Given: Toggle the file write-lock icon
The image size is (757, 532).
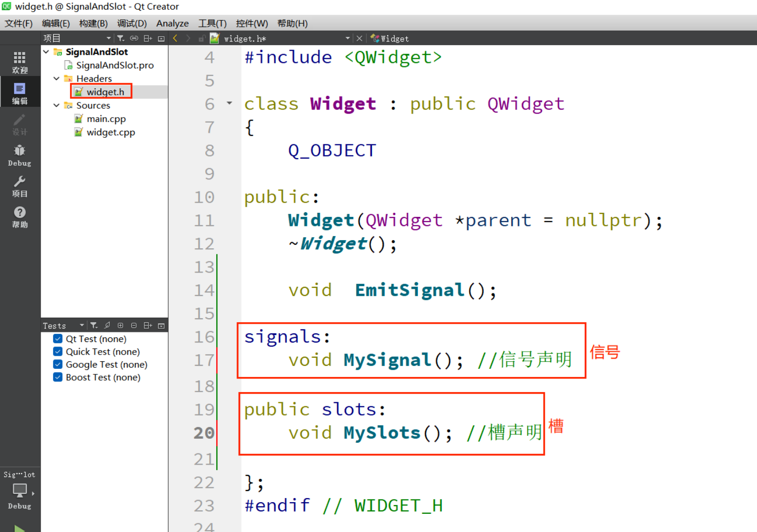Looking at the screenshot, I should click(x=202, y=39).
